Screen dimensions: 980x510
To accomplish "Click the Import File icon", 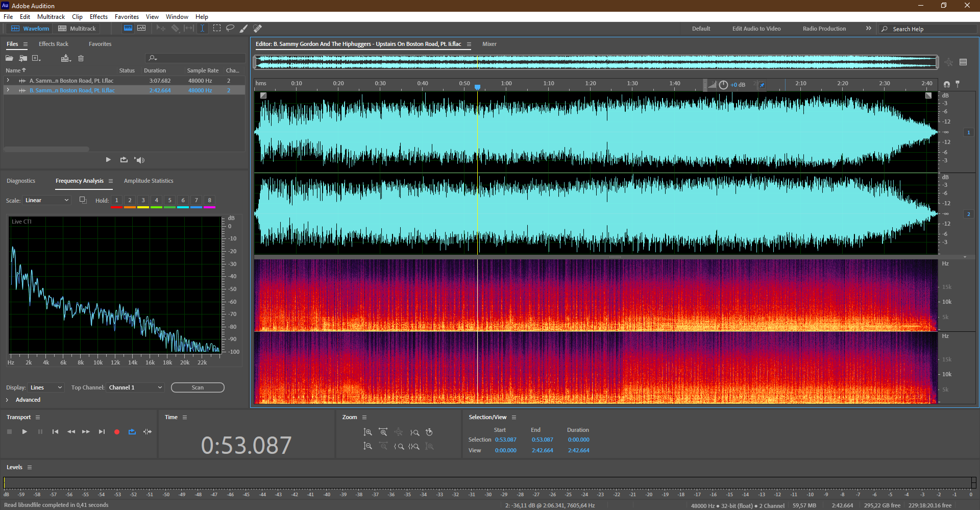I will tap(23, 58).
